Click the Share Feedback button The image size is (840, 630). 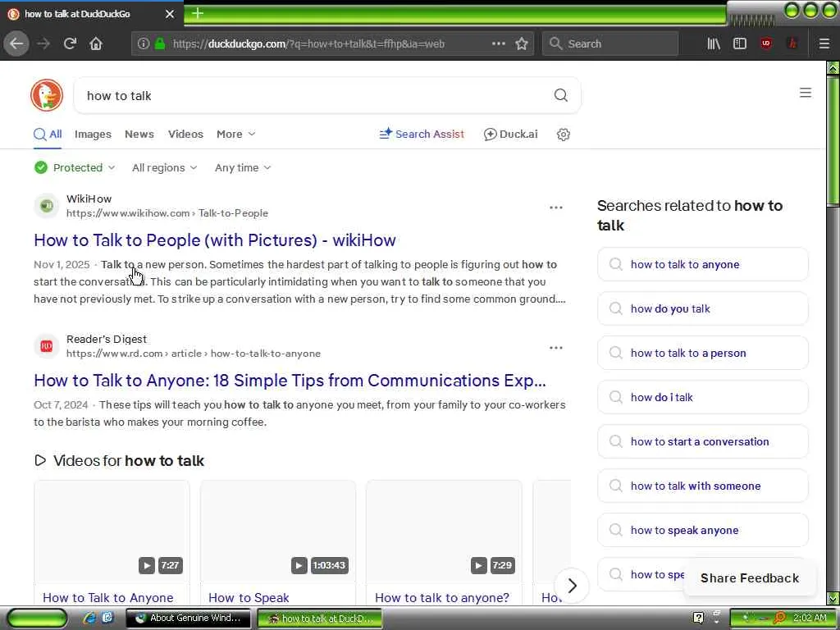750,578
